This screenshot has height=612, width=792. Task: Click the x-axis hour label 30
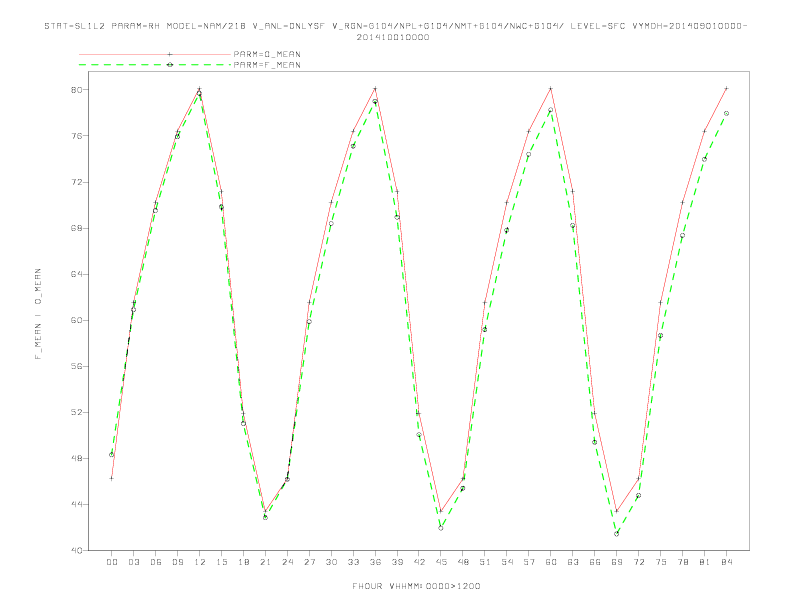pyautogui.click(x=331, y=562)
